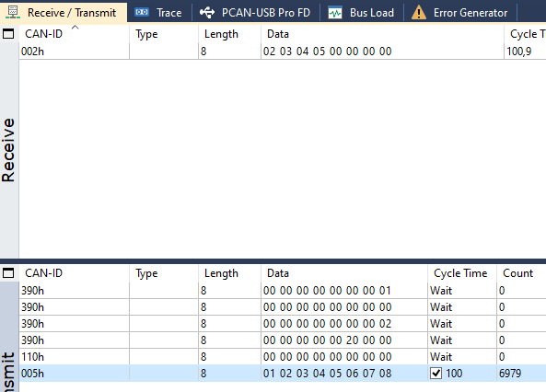Screen dimensions: 546x392
Task: Select received message 002h
Action: coord(283,52)
